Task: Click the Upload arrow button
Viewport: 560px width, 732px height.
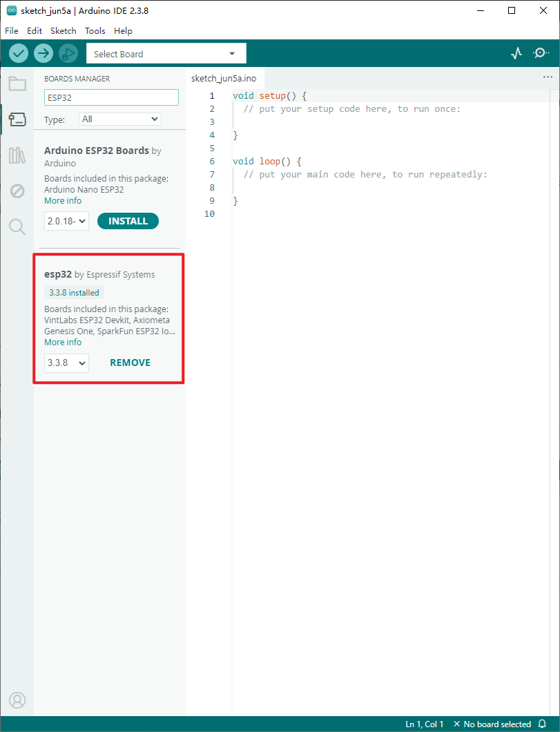Action: [x=44, y=53]
